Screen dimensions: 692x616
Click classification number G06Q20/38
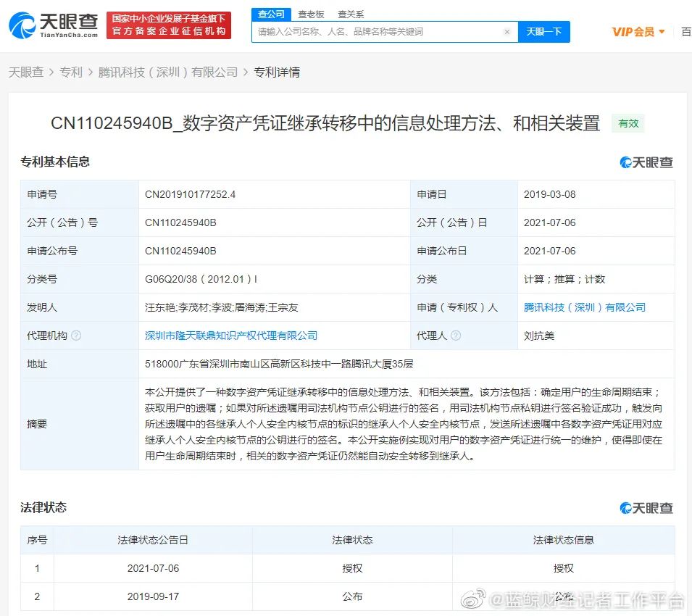(201, 279)
